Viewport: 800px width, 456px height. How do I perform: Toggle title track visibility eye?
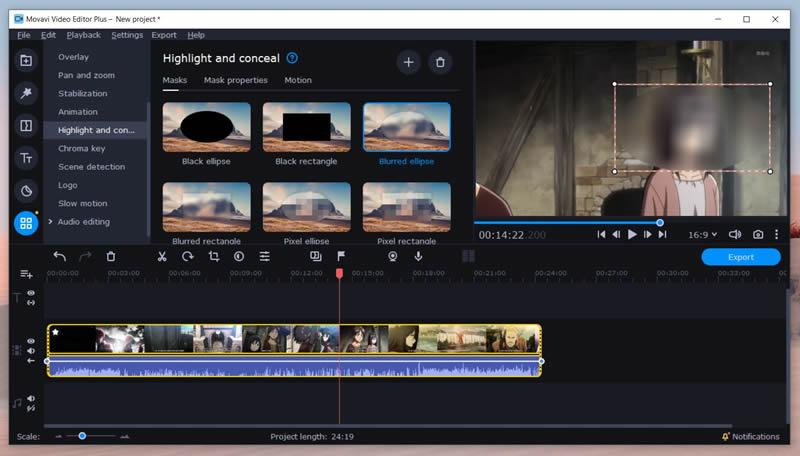coord(31,293)
